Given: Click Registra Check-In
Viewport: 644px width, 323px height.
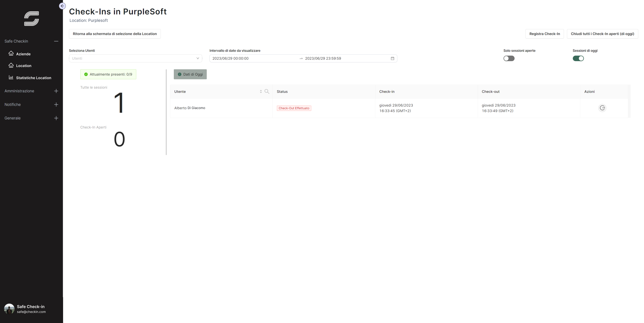Looking at the screenshot, I should coord(545,34).
